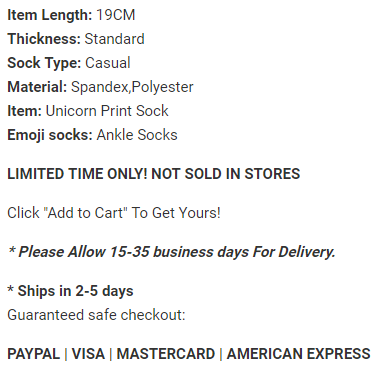This screenshot has height=370, width=377.
Task: Click the PAYPAL payment label
Action: (x=33, y=354)
